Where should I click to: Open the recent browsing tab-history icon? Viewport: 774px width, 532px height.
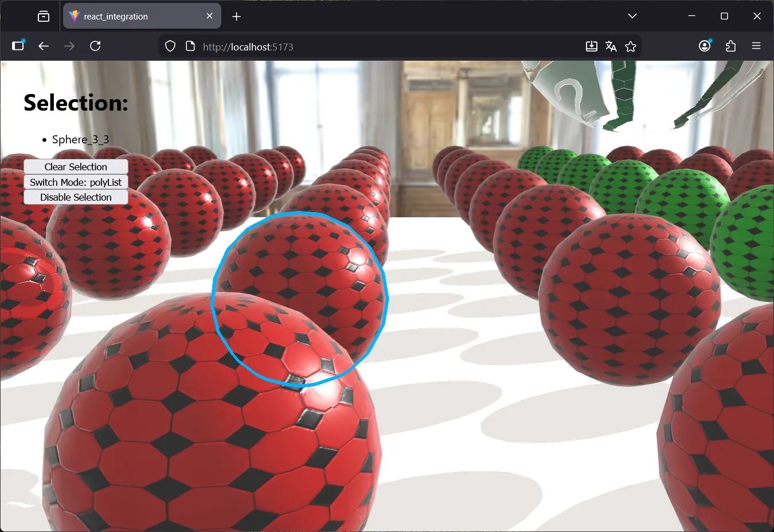click(44, 16)
